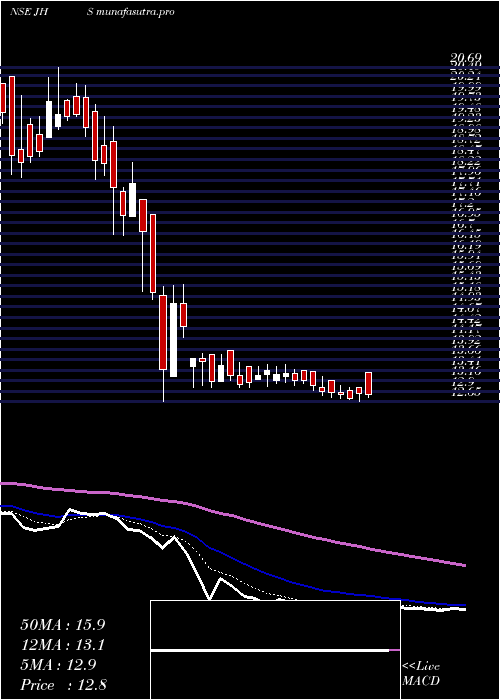Select the 12MA : 13.1 readout
The height and width of the screenshot is (700, 500).
[x=62, y=645]
